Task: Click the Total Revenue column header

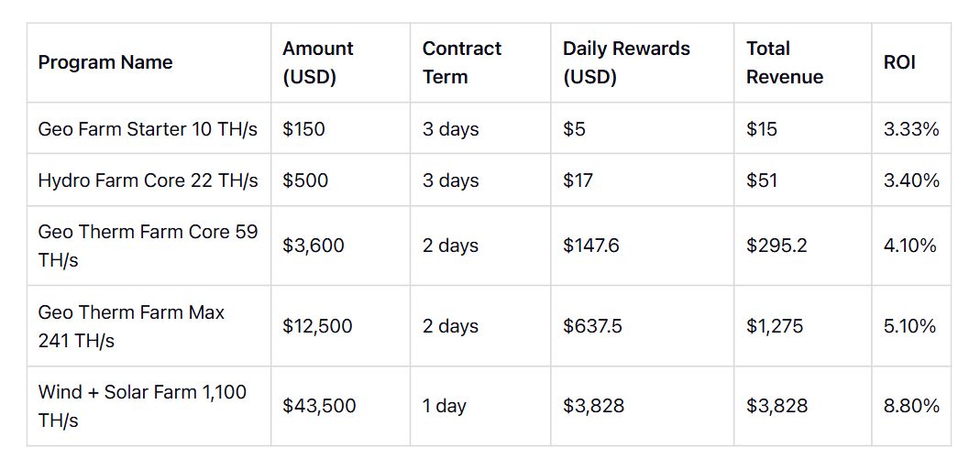Action: [785, 62]
